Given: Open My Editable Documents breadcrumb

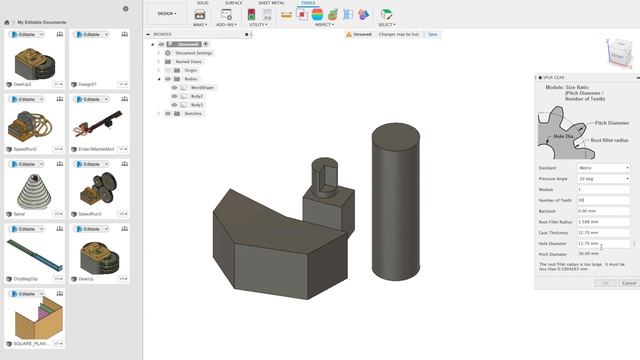Looking at the screenshot, I should pyautogui.click(x=42, y=22).
